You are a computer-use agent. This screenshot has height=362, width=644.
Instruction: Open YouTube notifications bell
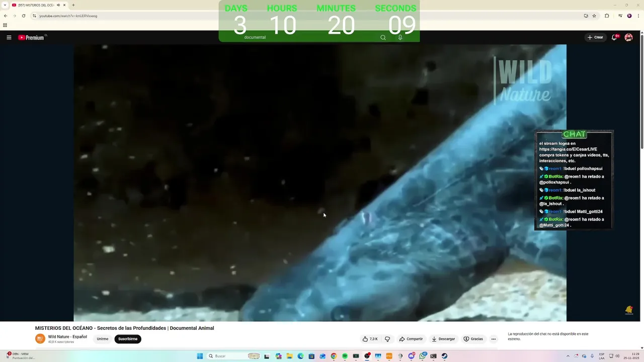(614, 37)
